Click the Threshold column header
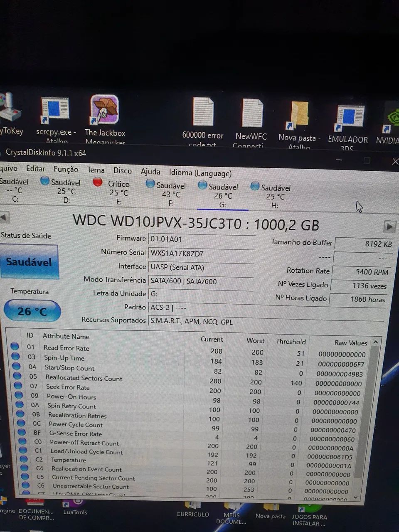 tap(291, 342)
